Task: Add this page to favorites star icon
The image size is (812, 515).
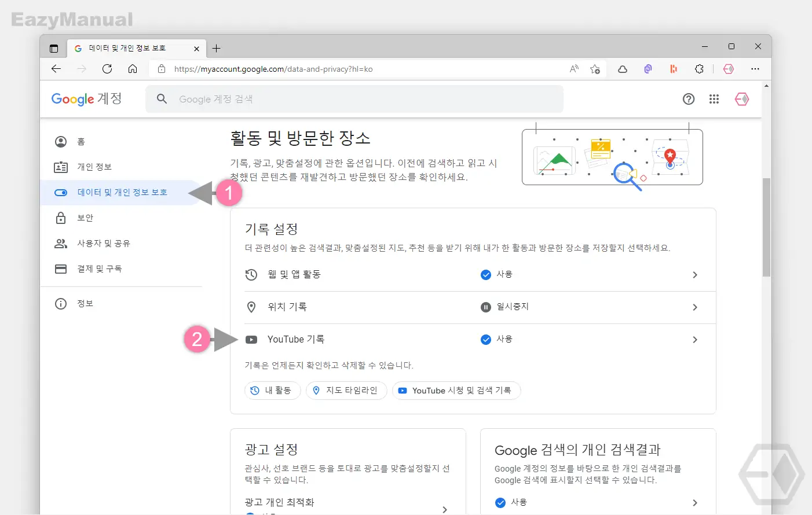Action: (x=595, y=69)
